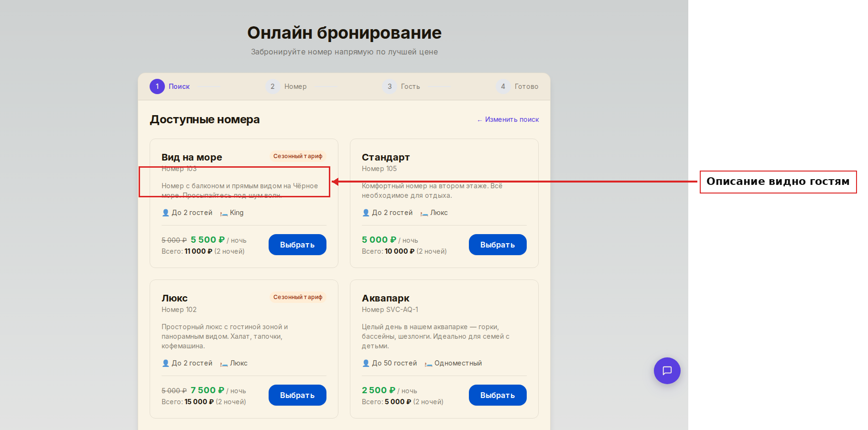Choose the Вид на море room
This screenshot has width=868, height=430.
(297, 245)
